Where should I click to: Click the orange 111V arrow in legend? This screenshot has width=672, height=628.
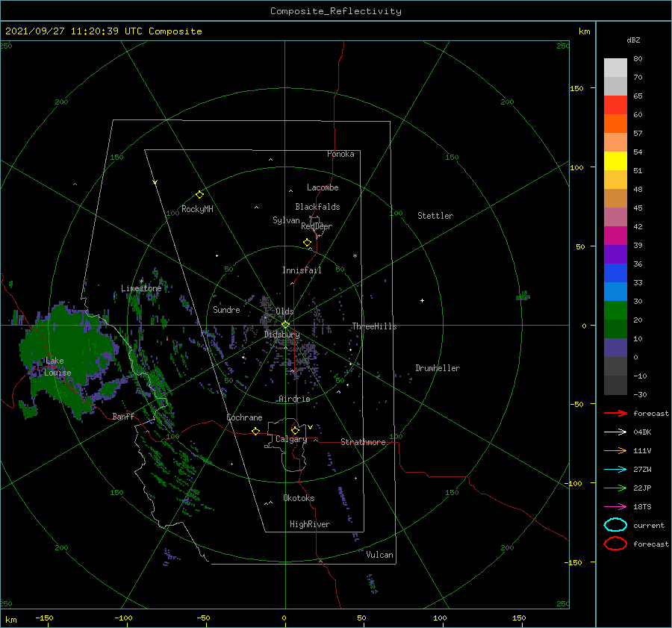(616, 450)
